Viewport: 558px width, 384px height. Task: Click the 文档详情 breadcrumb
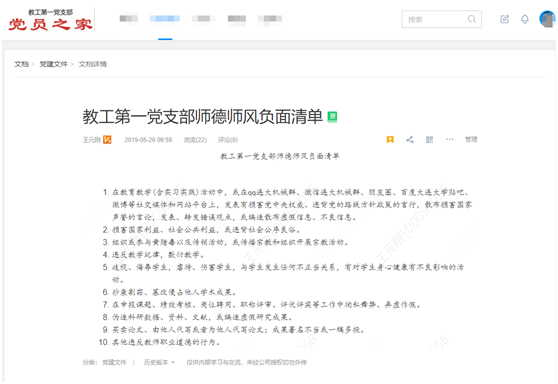pyautogui.click(x=93, y=64)
